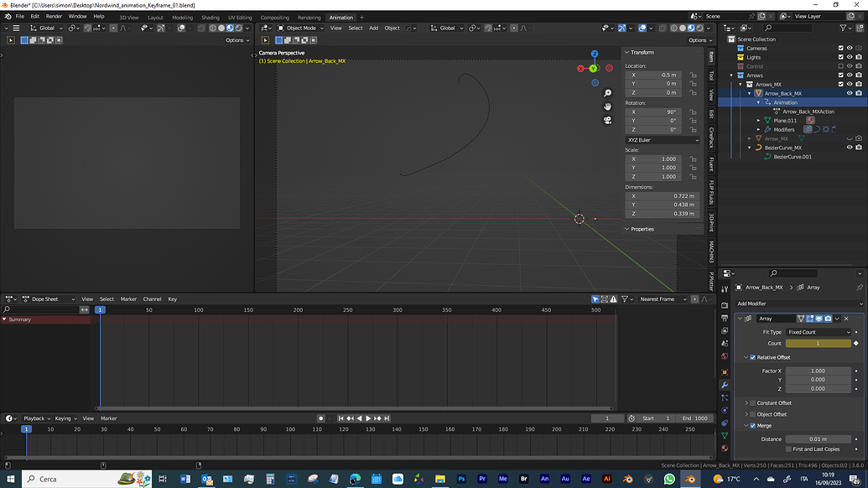Image resolution: width=868 pixels, height=488 pixels.
Task: Hide Arrow_Back_MX object in viewport
Action: (850, 94)
